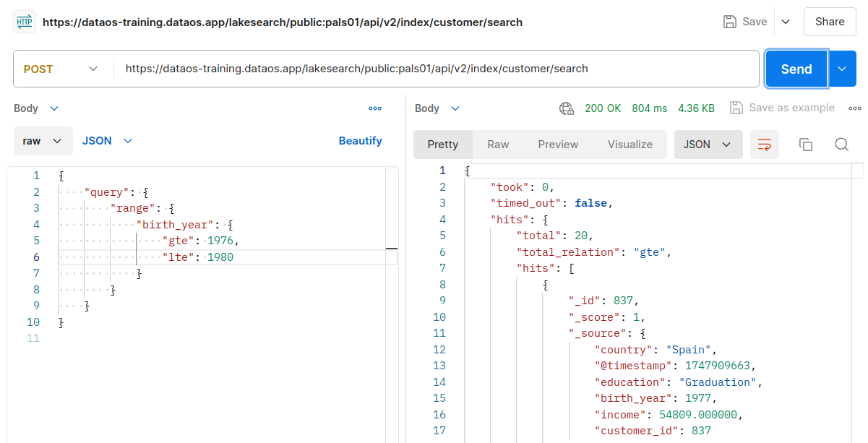
Task: Click the 4.36 KB response size
Action: pos(696,108)
